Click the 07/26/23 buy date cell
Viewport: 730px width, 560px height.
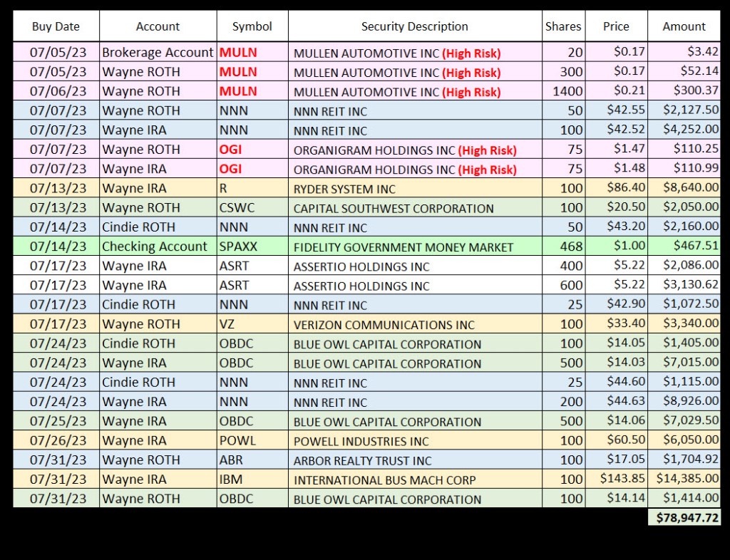click(x=56, y=441)
